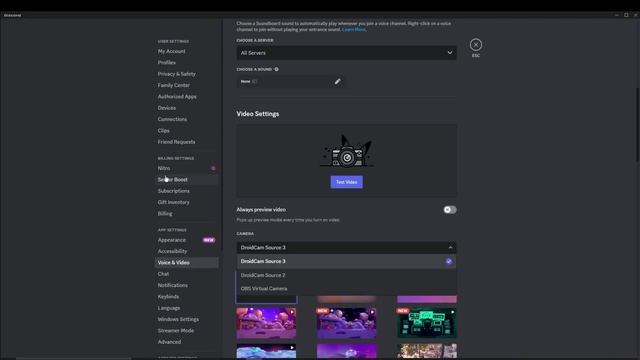Open Clips settings
Viewport: 640px width, 360px height.
(164, 131)
